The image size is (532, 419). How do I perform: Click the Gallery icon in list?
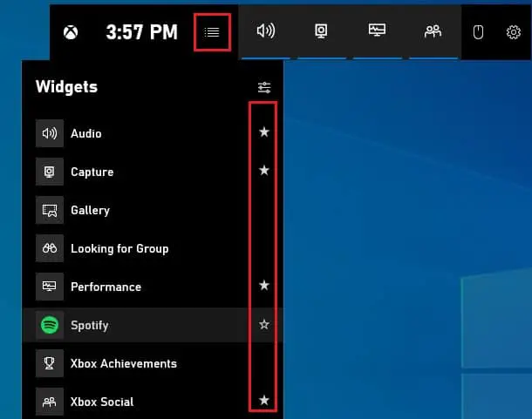[50, 210]
